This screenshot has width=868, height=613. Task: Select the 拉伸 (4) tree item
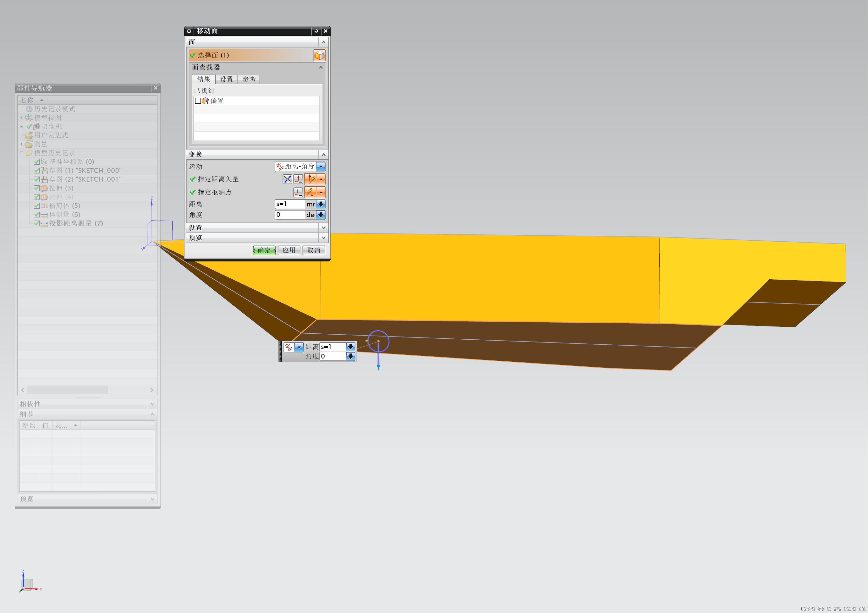[x=61, y=197]
